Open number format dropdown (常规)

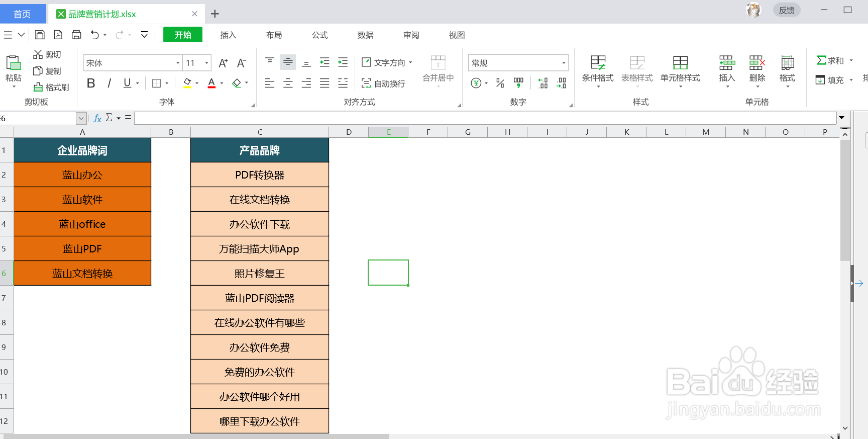[x=564, y=63]
